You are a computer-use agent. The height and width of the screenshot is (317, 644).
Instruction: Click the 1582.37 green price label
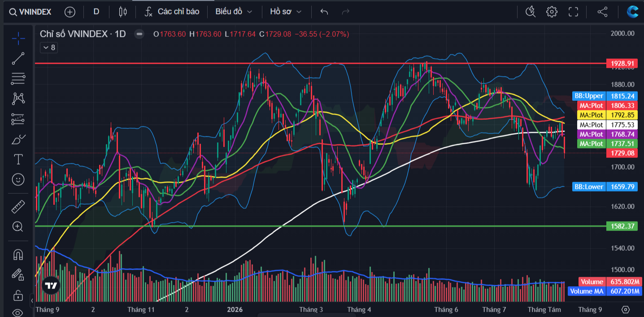pos(621,226)
